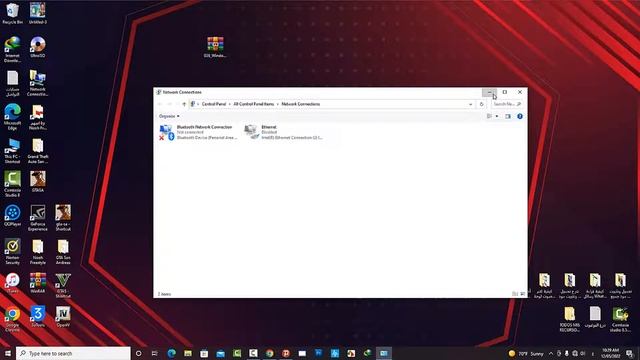Select the GTA5 Shortcut desktop icon

[x=63, y=285]
